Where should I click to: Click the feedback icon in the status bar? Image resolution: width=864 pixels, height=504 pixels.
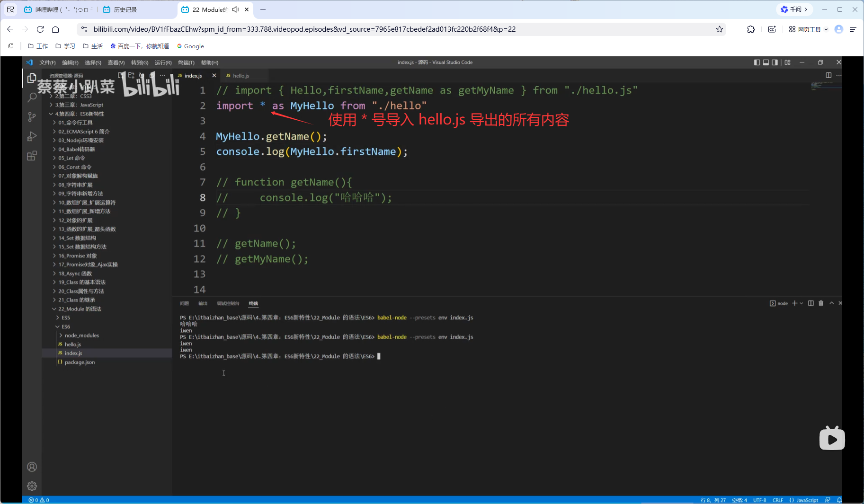[828, 500]
